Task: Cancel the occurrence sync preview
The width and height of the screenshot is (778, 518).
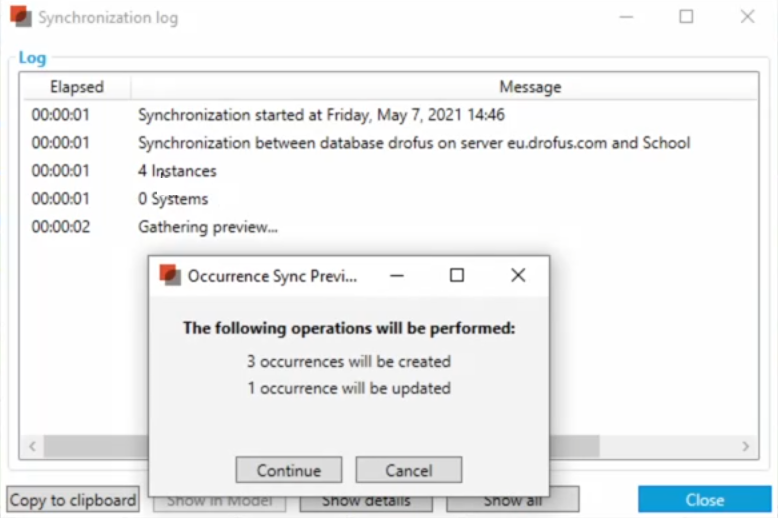Action: (x=408, y=470)
